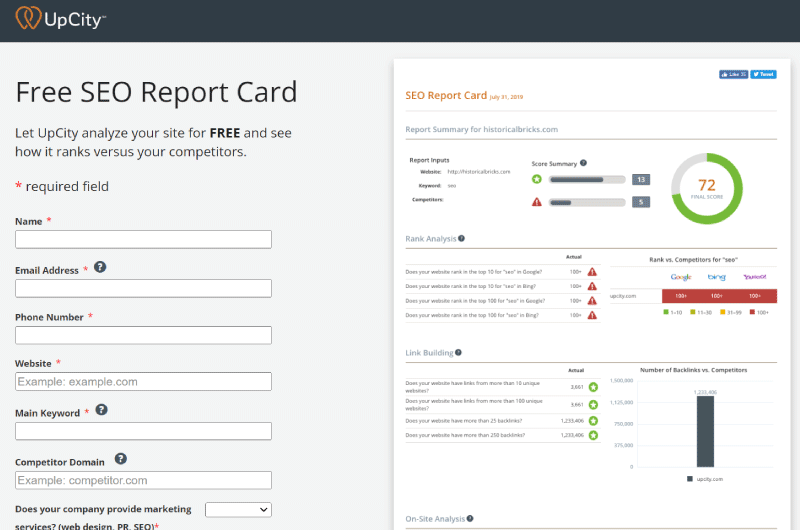This screenshot has width=800, height=530.
Task: Open Competitor Domain help icon
Action: click(120, 459)
